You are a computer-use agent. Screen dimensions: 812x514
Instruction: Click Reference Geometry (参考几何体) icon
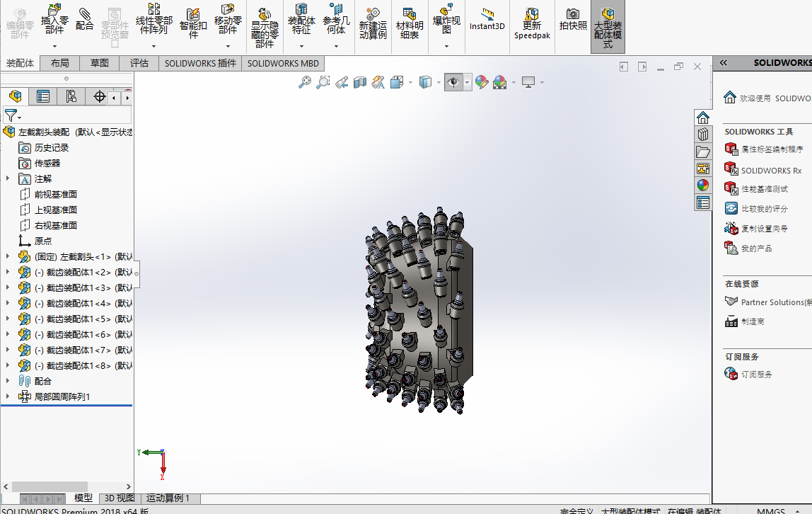(x=336, y=19)
